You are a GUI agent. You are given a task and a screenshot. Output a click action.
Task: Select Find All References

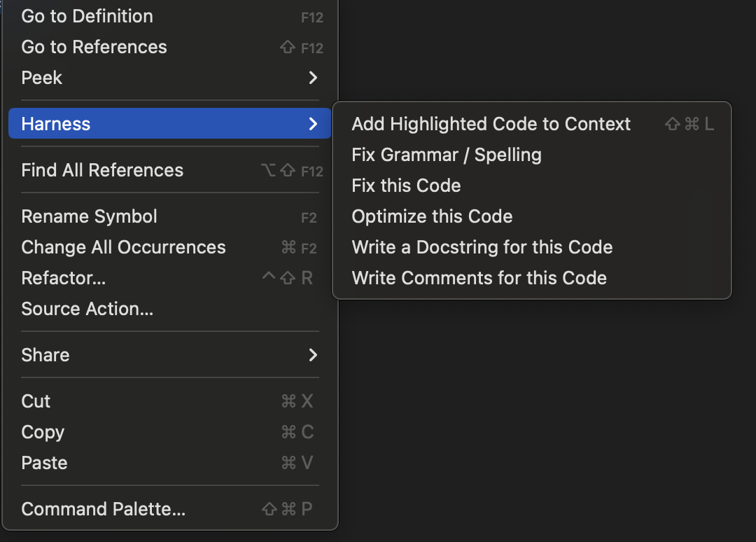(101, 170)
